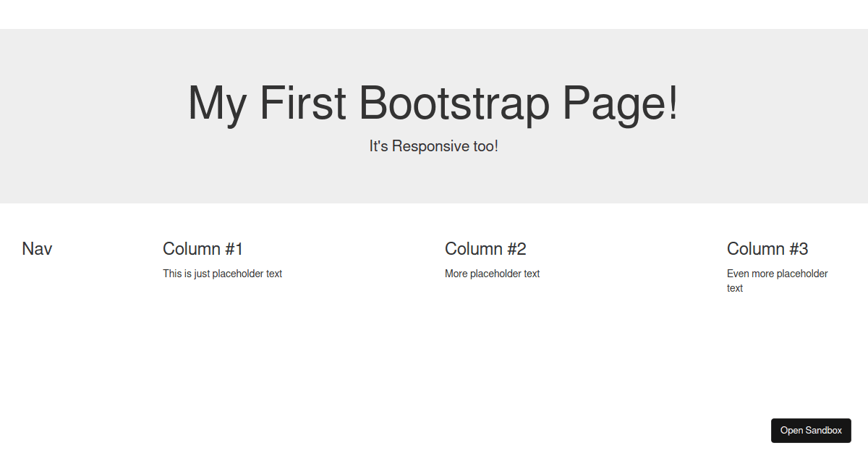Viewport: 868px width, 456px height.
Task: Select the "It's Responsive too!" subtitle
Action: pyautogui.click(x=434, y=145)
